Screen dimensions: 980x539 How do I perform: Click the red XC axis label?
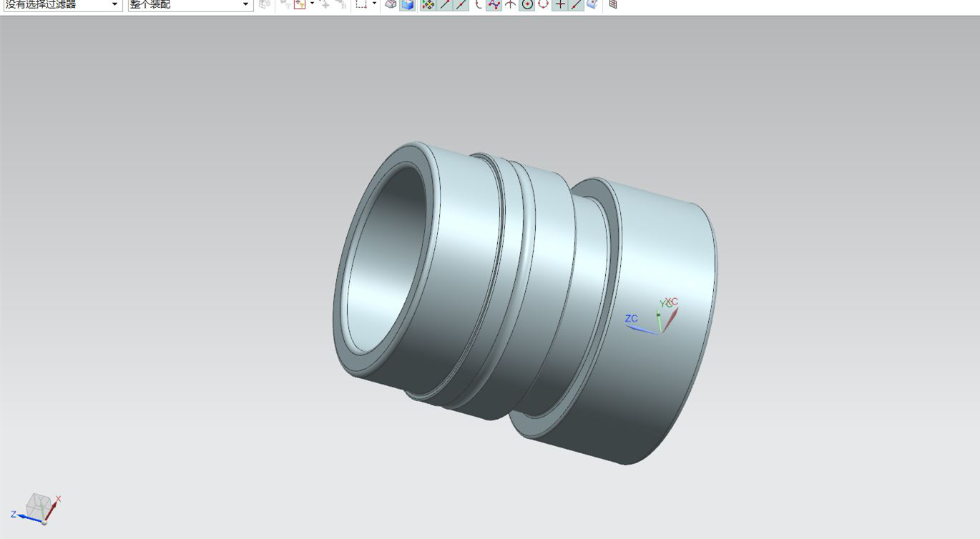coord(672,302)
